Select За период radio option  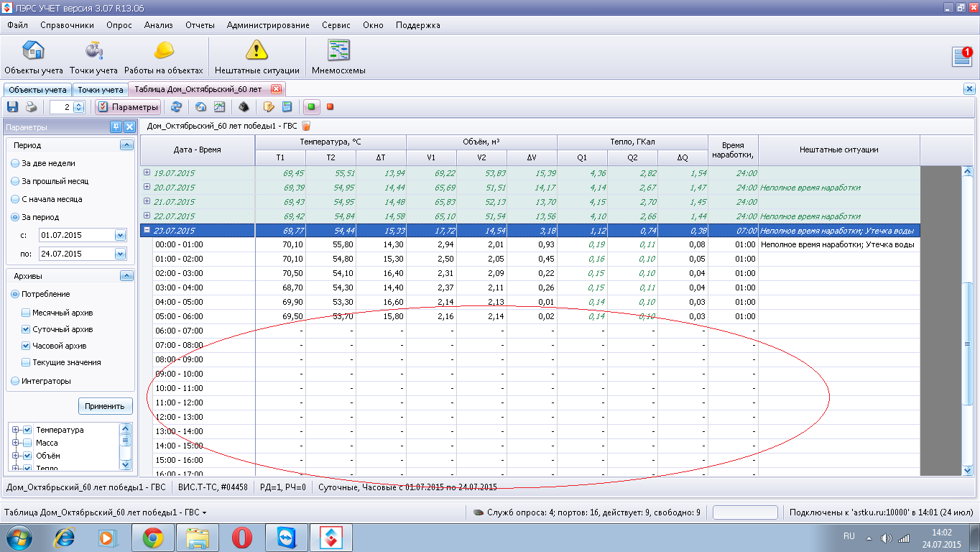click(35, 217)
